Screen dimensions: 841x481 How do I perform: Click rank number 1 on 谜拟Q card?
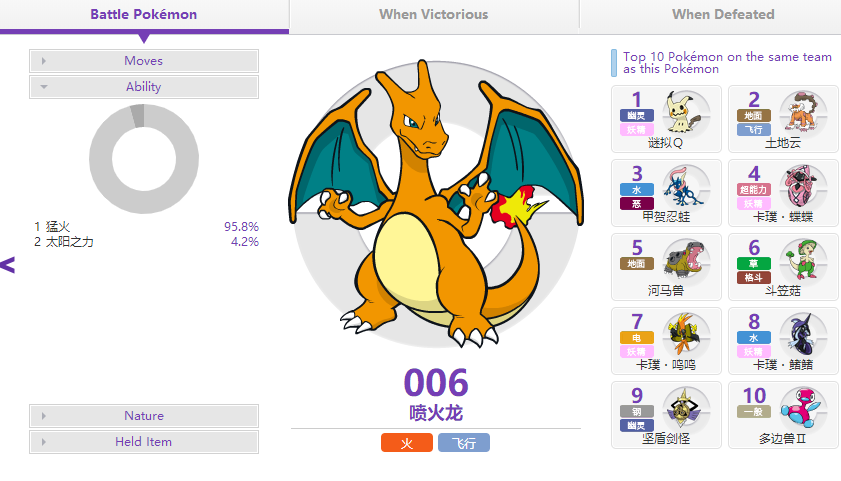[x=637, y=100]
